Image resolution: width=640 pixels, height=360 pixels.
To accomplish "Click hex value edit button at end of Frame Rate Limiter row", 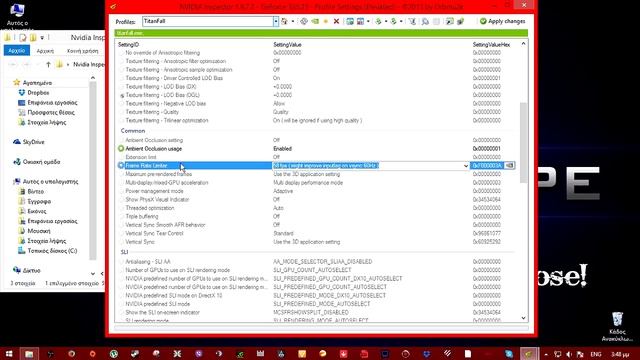I will [509, 165].
